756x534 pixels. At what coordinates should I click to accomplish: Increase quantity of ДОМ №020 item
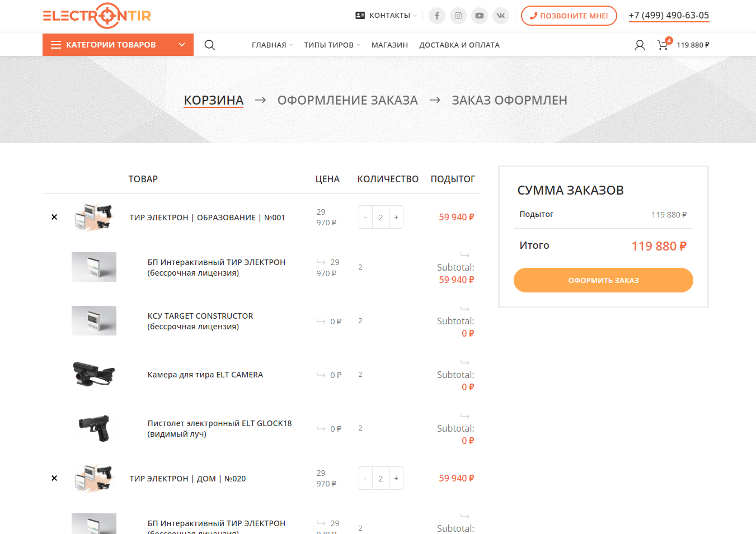coord(396,478)
